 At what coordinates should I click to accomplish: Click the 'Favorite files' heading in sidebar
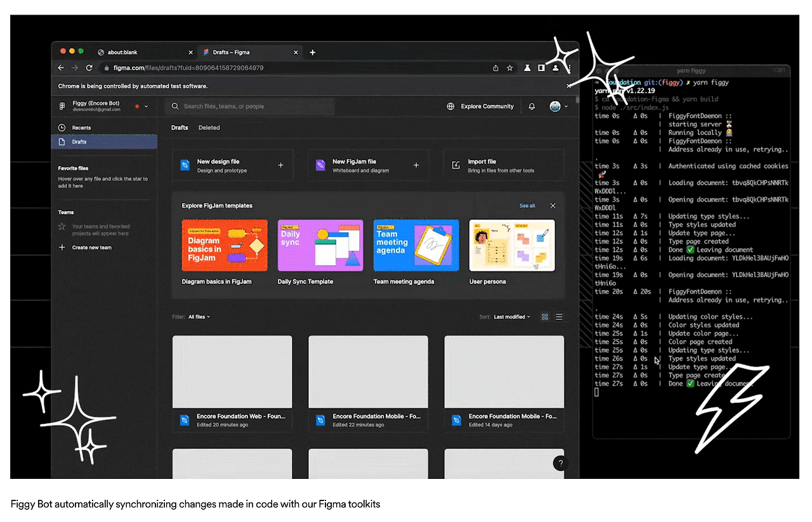[x=73, y=168]
